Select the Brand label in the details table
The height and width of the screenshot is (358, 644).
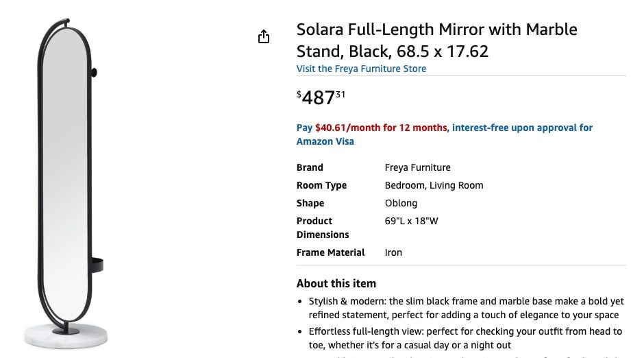310,167
